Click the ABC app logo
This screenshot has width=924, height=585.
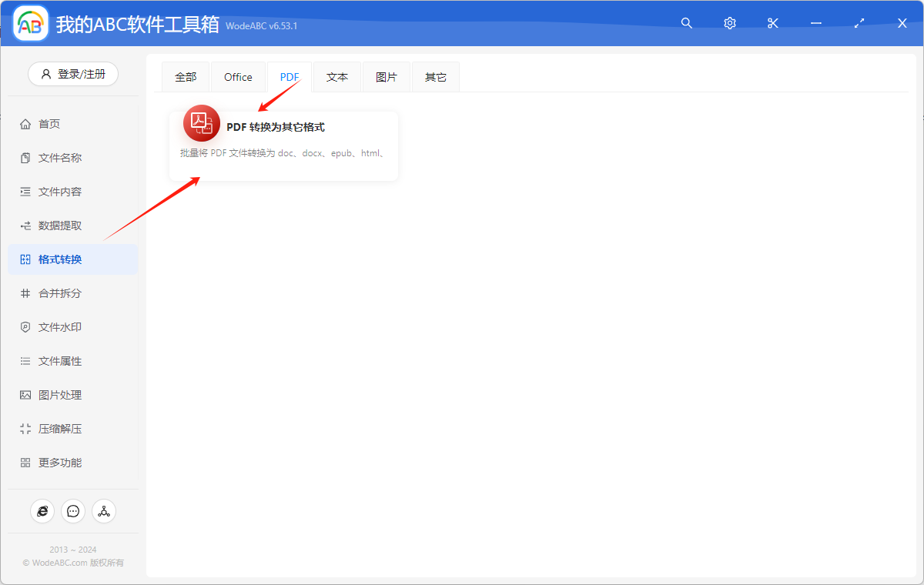click(x=31, y=23)
